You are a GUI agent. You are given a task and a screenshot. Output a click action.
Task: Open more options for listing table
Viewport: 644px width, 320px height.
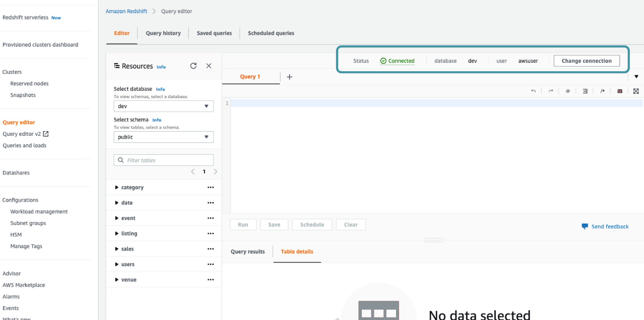pos(211,233)
